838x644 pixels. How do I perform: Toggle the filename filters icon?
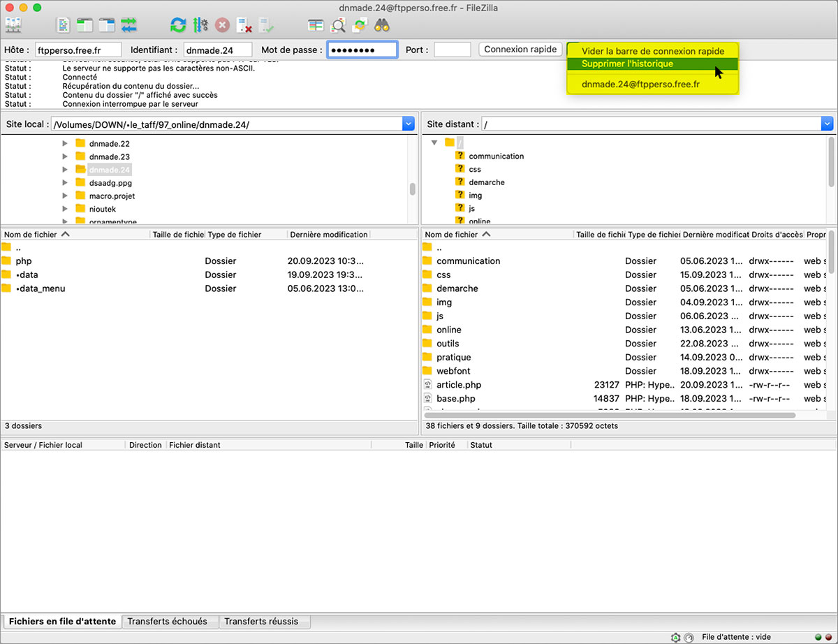pos(316,26)
